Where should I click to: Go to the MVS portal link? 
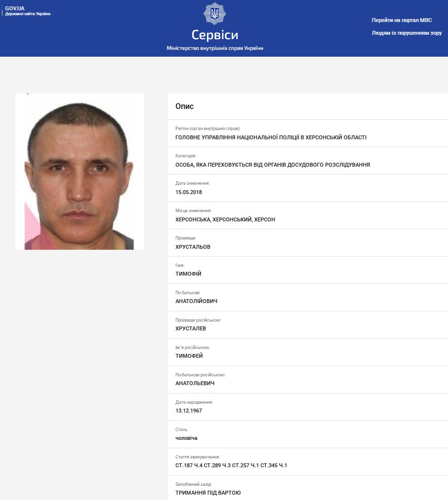coord(402,20)
